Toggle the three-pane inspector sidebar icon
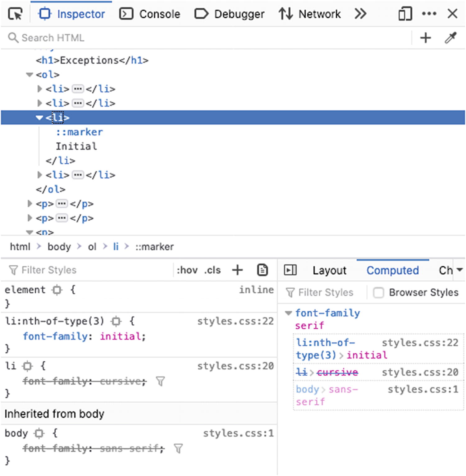This screenshot has width=466, height=476. pyautogui.click(x=290, y=270)
